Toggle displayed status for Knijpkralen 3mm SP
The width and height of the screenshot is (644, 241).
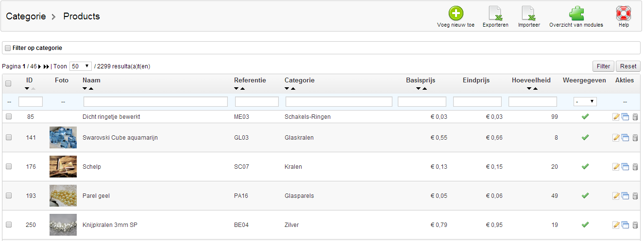tap(585, 225)
